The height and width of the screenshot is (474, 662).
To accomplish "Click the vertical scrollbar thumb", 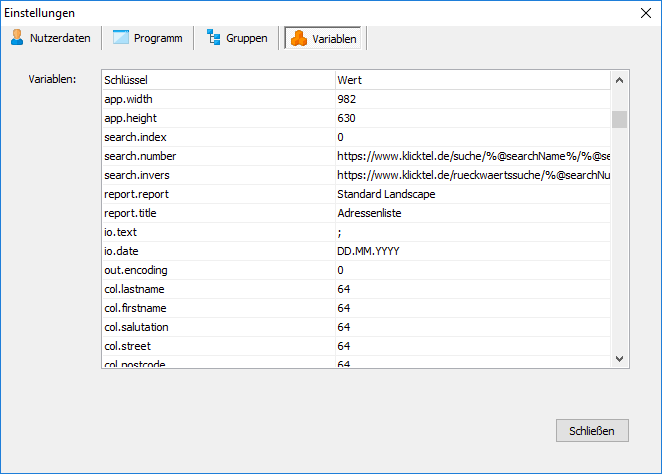I will [619, 120].
